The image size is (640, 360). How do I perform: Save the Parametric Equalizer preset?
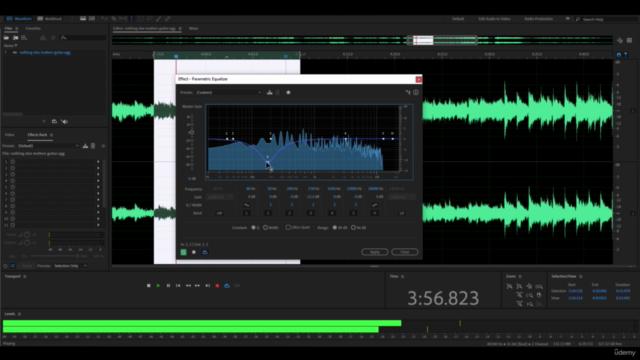click(x=270, y=93)
